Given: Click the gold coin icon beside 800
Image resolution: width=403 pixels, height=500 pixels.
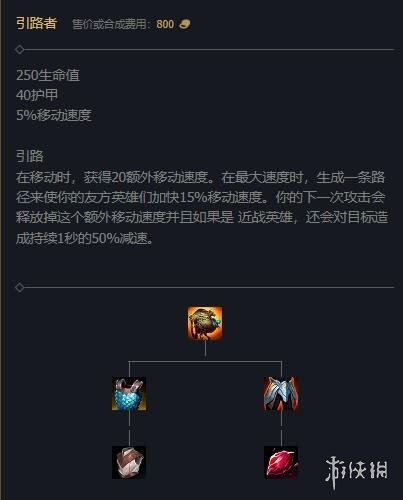Looking at the screenshot, I should coord(185,24).
